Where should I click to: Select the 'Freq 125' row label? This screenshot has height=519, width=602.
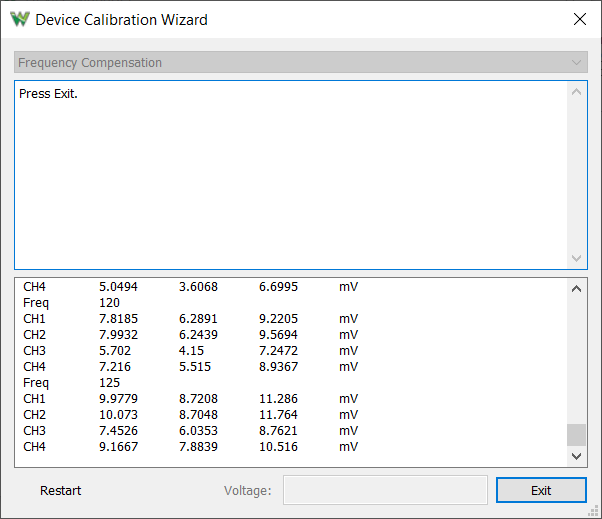point(36,383)
